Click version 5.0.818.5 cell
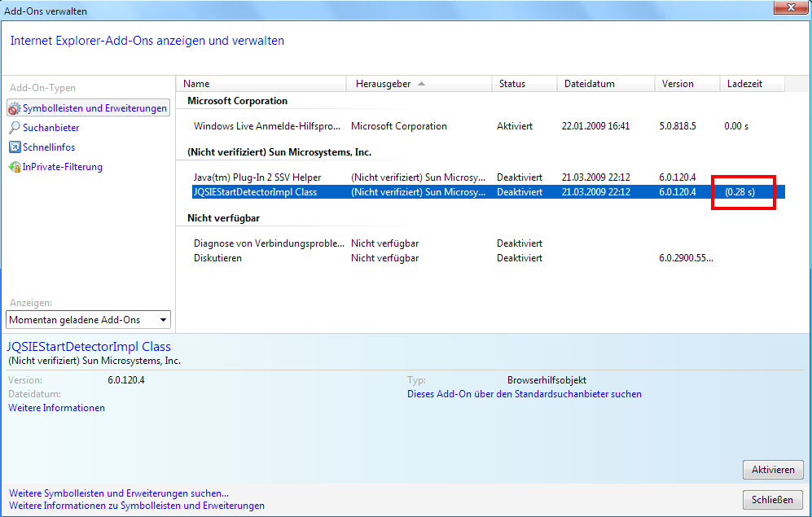This screenshot has height=517, width=812. (678, 126)
